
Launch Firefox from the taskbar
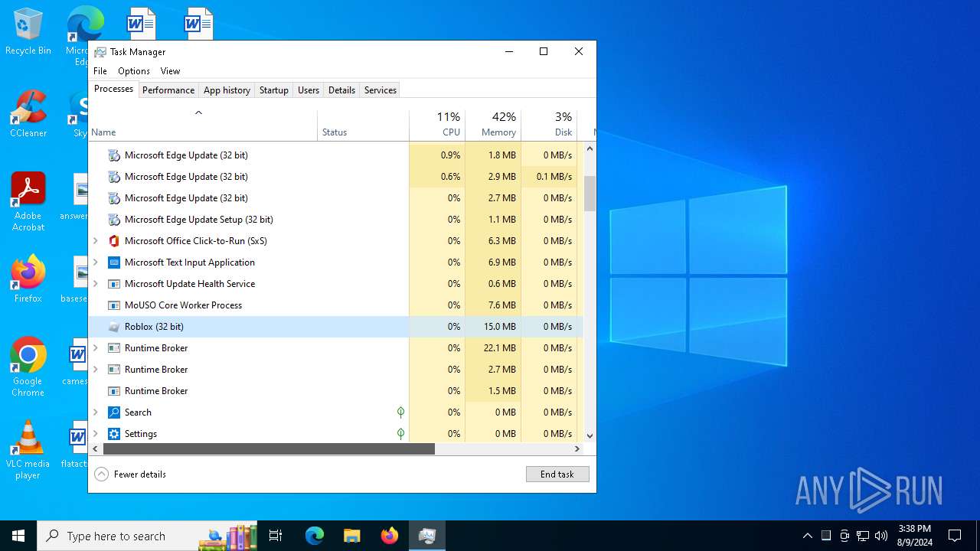tap(390, 536)
